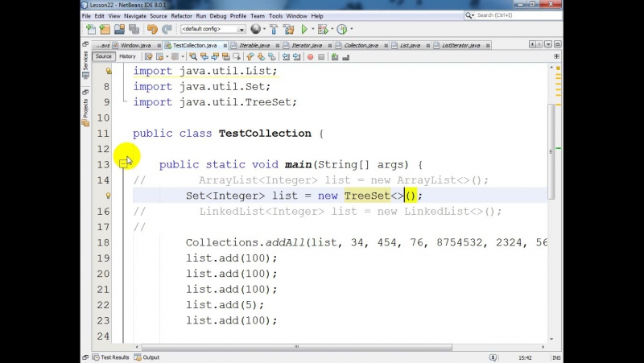Switch to Collection.java tab
Screen dimensions: 644x363
(361, 45)
